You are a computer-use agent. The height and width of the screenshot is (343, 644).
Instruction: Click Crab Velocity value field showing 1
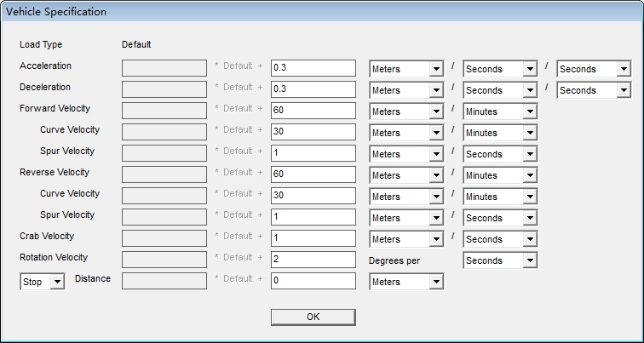click(x=313, y=238)
